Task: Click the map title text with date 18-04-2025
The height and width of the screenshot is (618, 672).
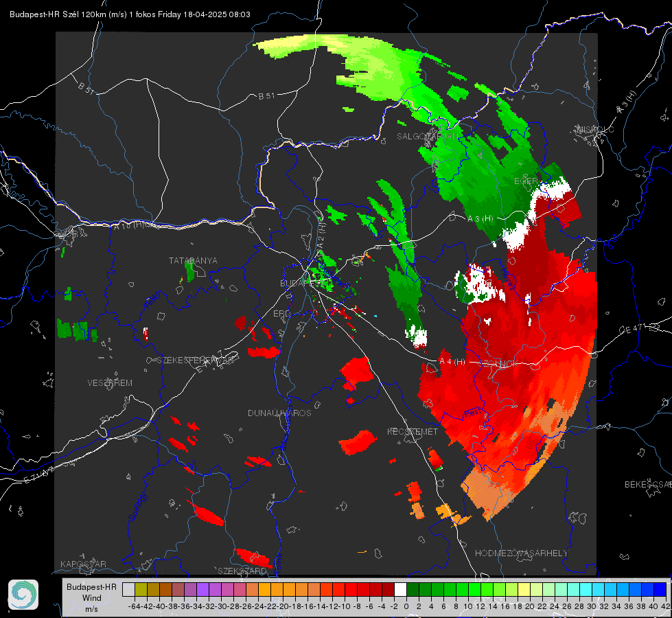Action: (130, 14)
